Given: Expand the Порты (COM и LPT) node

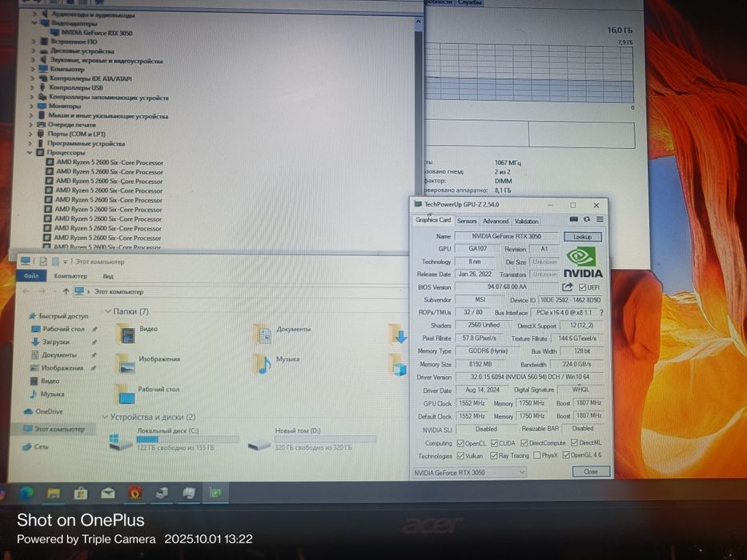Looking at the screenshot, I should click(x=31, y=134).
